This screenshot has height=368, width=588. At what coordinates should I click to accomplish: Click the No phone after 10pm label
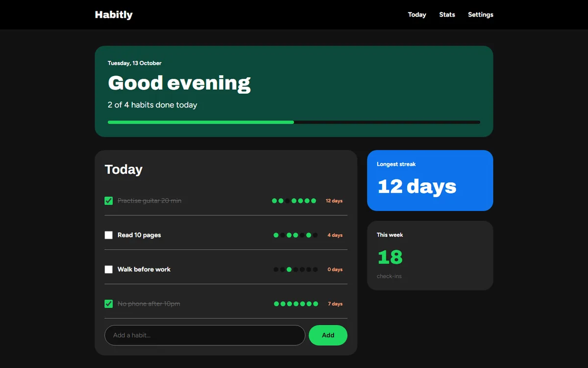coord(149,304)
